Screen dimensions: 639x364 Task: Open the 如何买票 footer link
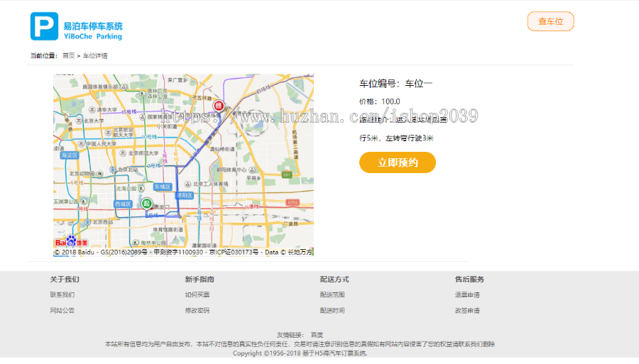coord(197,294)
